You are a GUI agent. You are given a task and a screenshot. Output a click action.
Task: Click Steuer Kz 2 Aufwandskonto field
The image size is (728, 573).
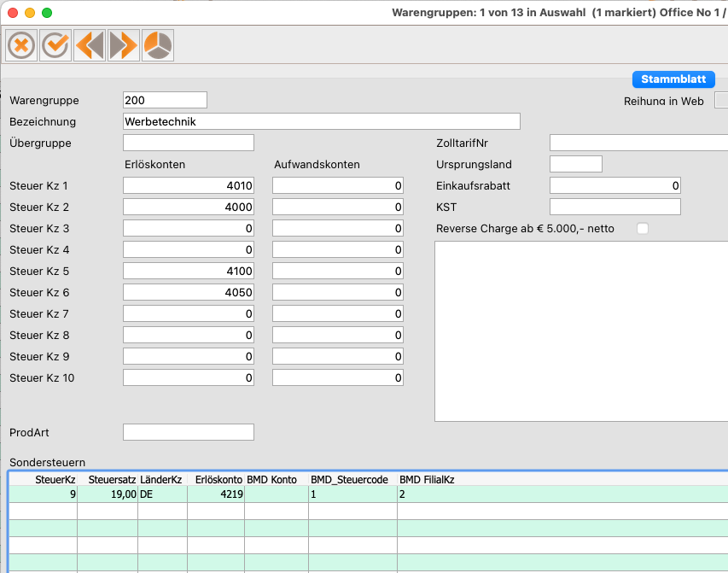tap(338, 207)
